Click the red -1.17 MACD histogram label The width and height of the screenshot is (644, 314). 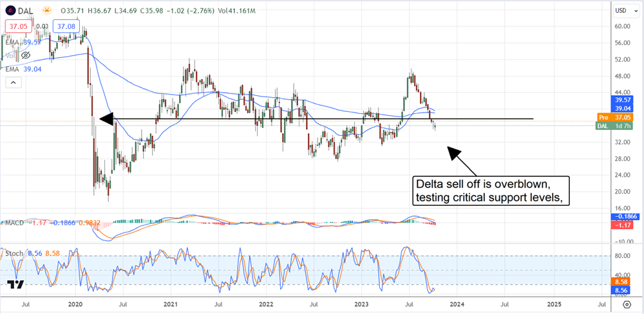coord(623,225)
